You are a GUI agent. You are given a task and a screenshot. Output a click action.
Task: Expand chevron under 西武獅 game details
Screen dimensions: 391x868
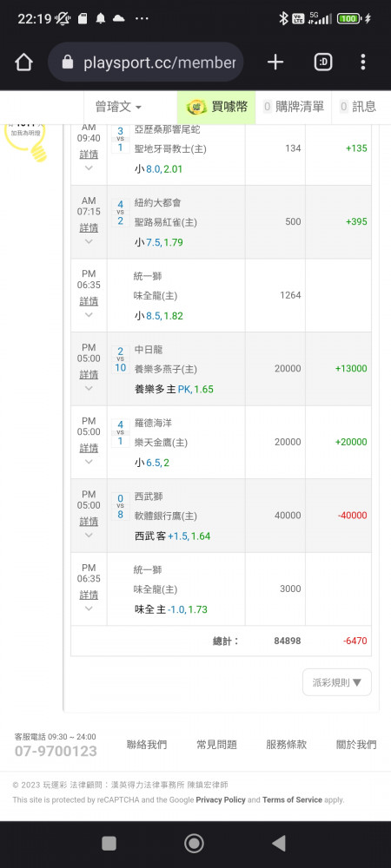(89, 536)
